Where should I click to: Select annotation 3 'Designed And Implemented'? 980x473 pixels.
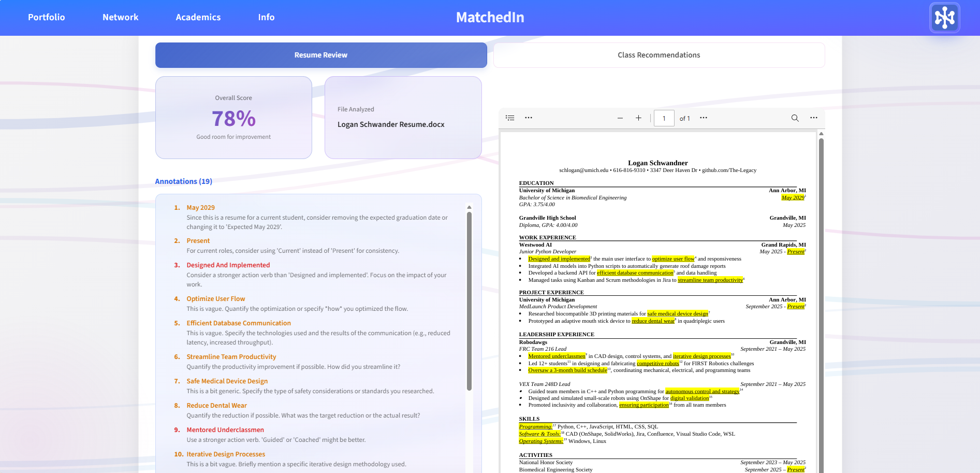[x=228, y=265]
